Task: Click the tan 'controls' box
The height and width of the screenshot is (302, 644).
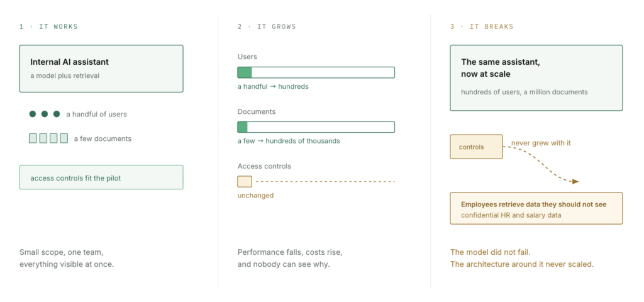Action: (476, 147)
